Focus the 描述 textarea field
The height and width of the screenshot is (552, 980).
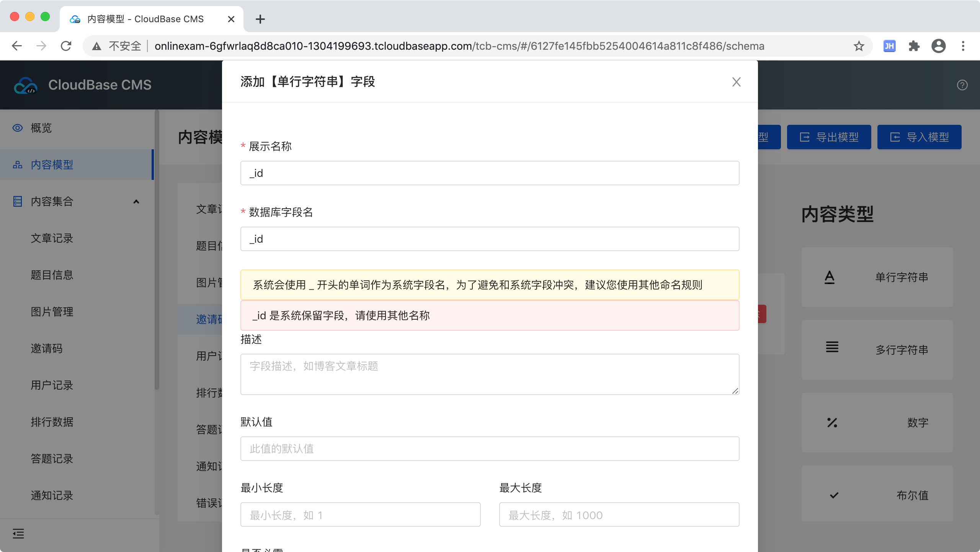pos(490,374)
